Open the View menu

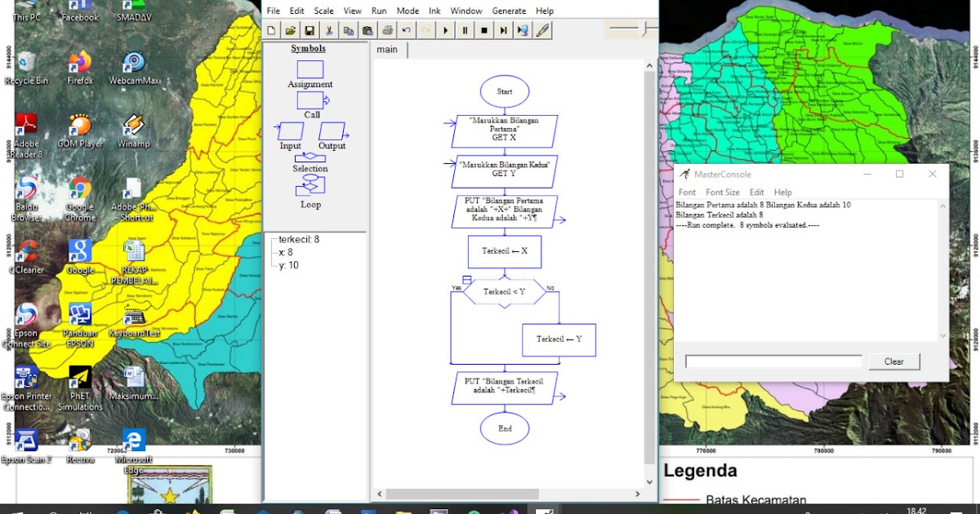click(x=352, y=11)
